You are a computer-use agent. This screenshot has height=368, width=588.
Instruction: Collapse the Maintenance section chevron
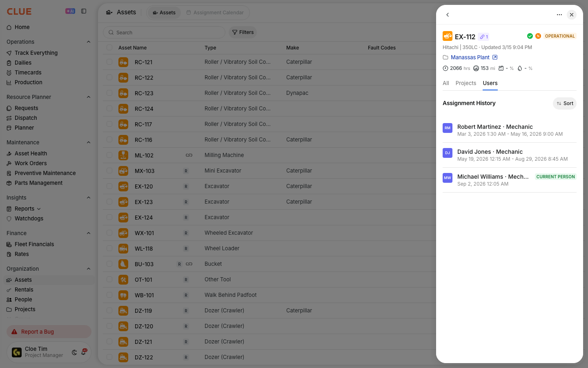pyautogui.click(x=89, y=142)
